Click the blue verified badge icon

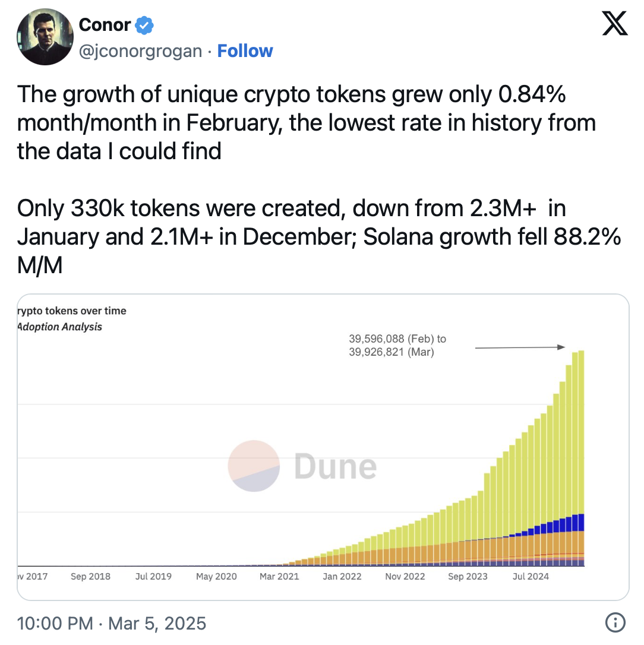tap(144, 26)
